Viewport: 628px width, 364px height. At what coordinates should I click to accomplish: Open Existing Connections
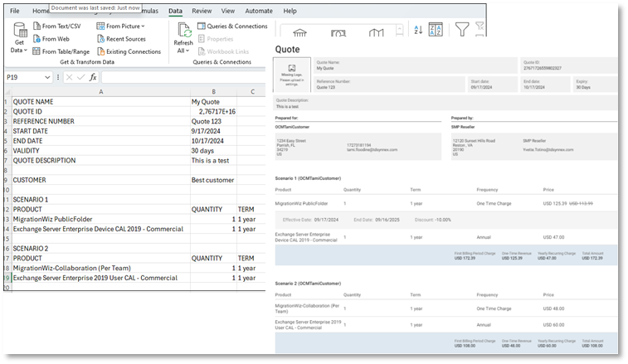coord(129,51)
